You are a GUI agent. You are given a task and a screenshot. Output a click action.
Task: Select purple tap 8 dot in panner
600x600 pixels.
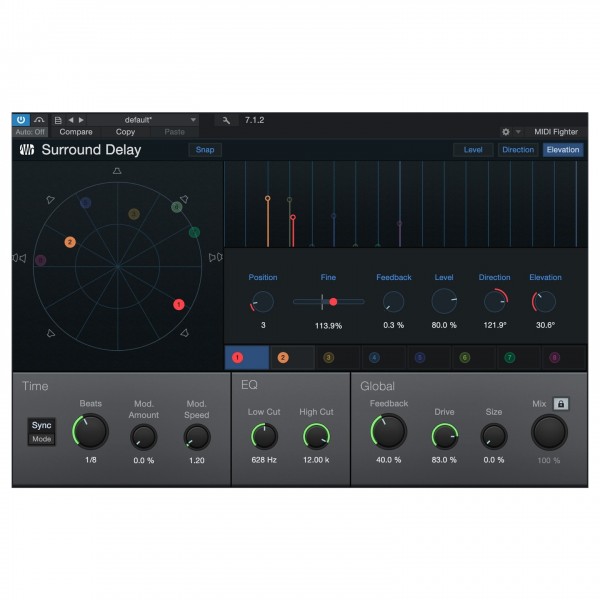(x=41, y=260)
